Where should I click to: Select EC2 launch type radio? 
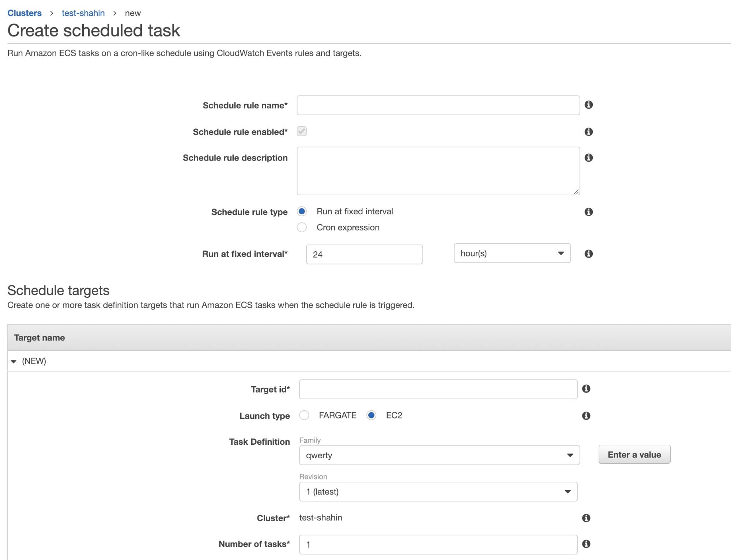[371, 416]
